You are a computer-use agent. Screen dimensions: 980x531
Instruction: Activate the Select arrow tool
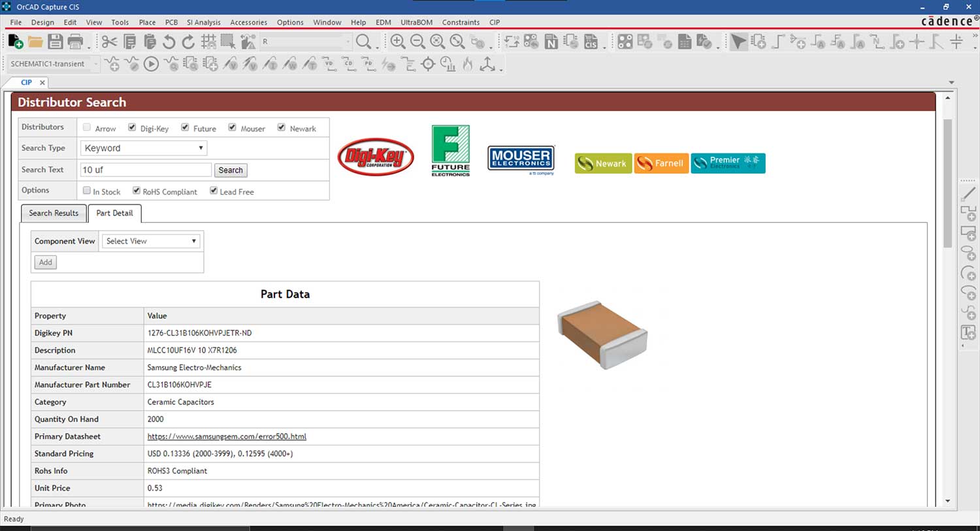click(x=738, y=42)
